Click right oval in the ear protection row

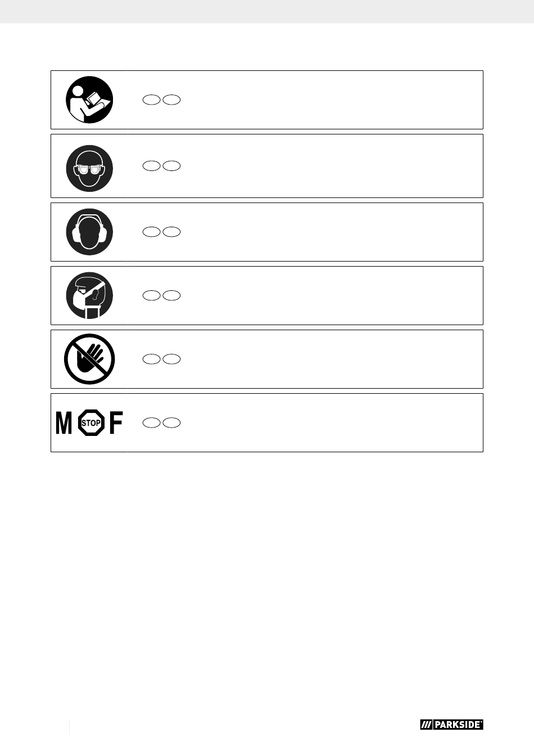coord(171,232)
